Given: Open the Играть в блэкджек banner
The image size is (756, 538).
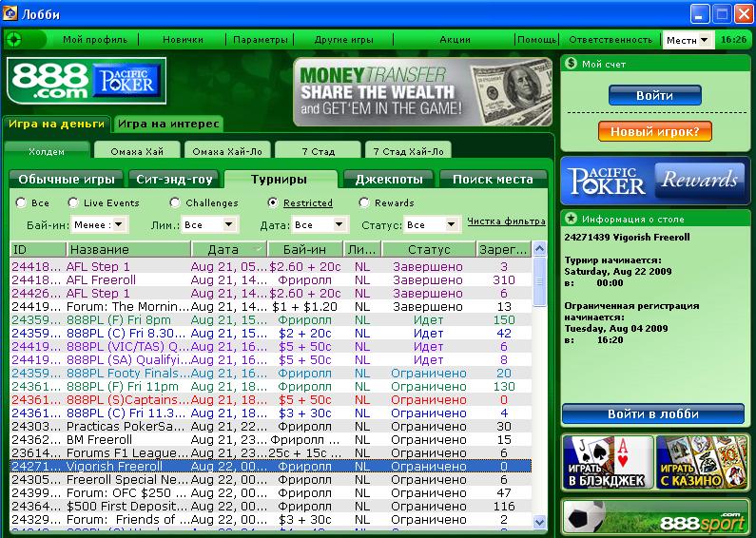Looking at the screenshot, I should click(608, 462).
